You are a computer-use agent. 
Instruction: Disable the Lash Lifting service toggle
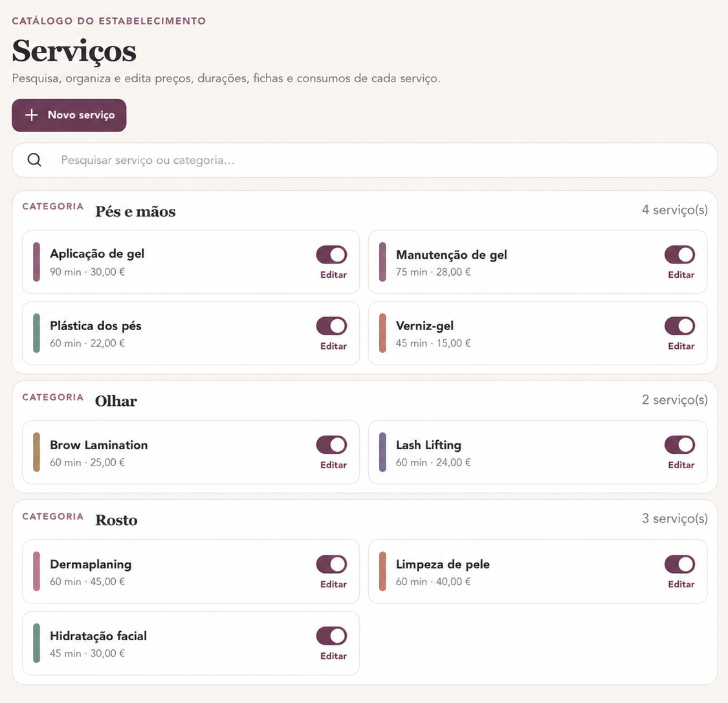679,445
